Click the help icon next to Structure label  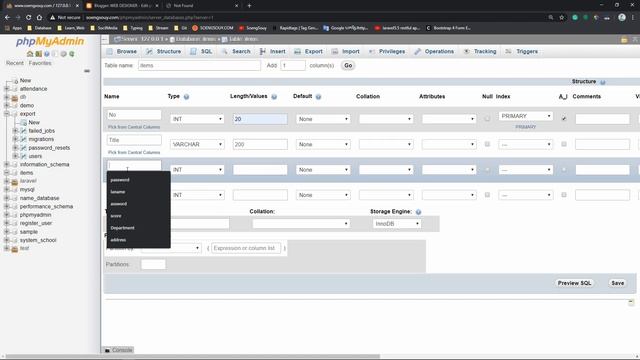(x=603, y=82)
